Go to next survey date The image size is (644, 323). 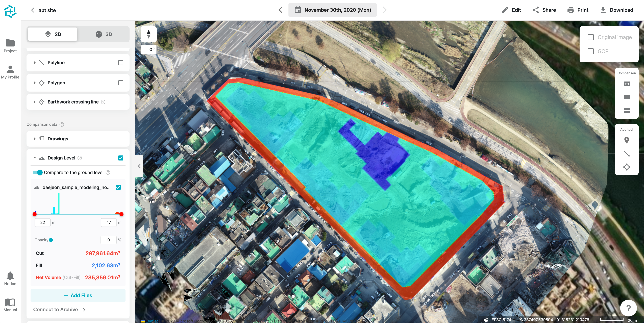[x=384, y=10]
